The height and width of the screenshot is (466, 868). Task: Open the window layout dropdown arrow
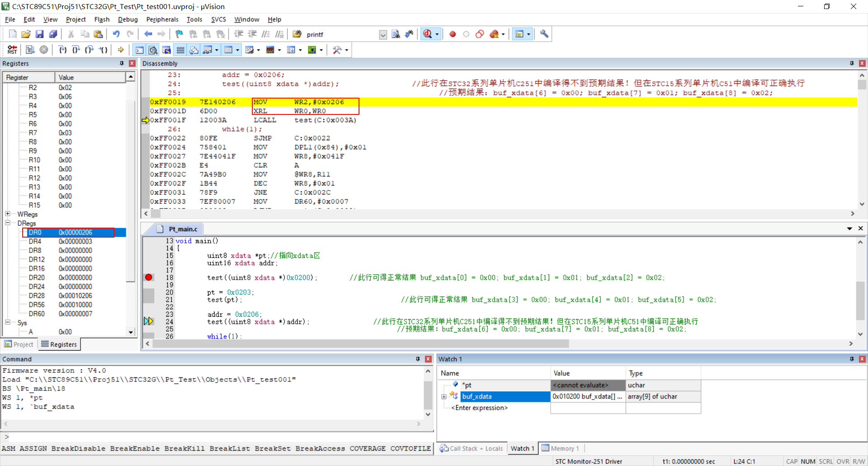[528, 34]
